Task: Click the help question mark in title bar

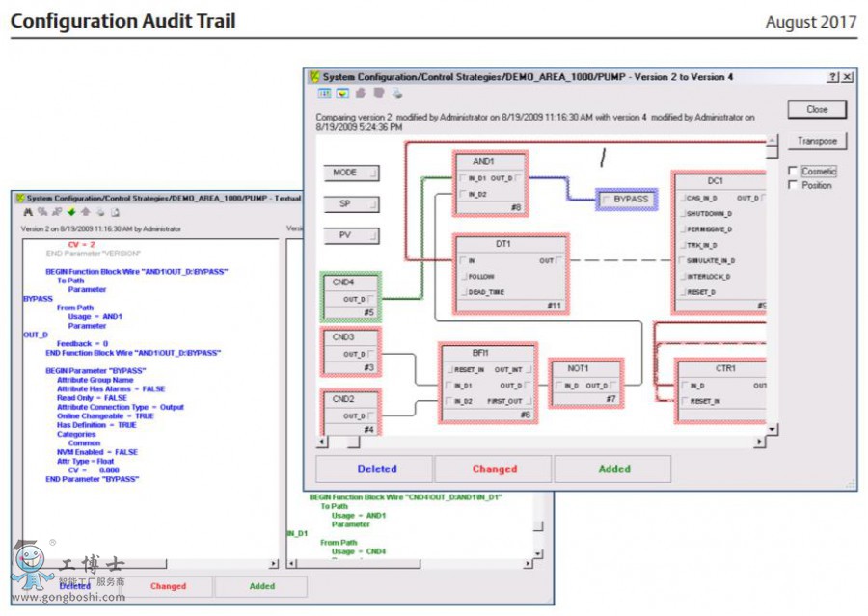Action: click(832, 77)
